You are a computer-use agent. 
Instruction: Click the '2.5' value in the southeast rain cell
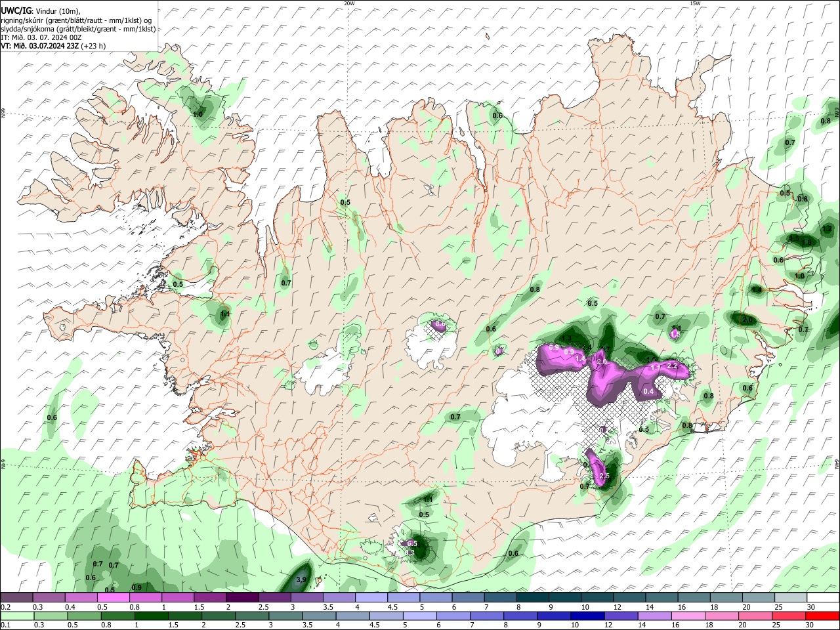pyautogui.click(x=604, y=476)
